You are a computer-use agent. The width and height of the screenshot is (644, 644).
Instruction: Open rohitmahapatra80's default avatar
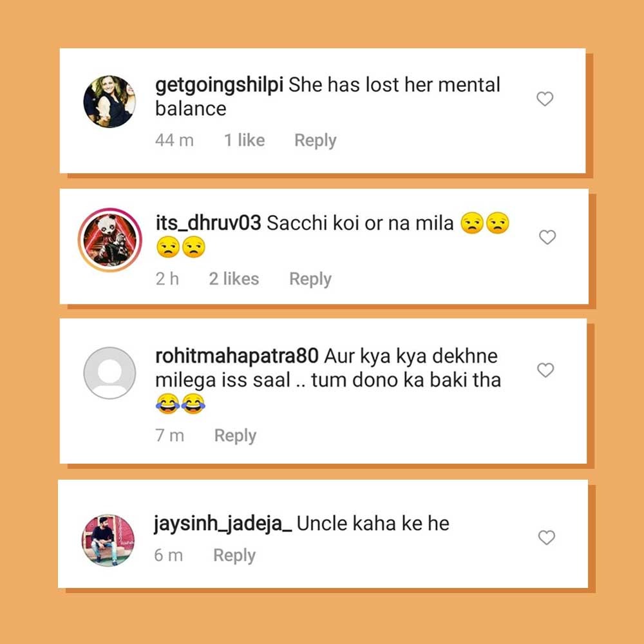(109, 373)
